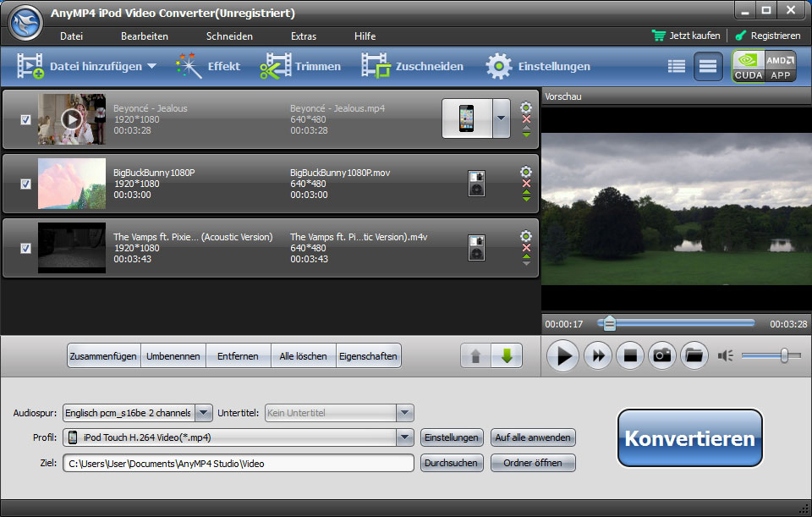
Task: Click Auf alle anwenden button
Action: [x=533, y=437]
